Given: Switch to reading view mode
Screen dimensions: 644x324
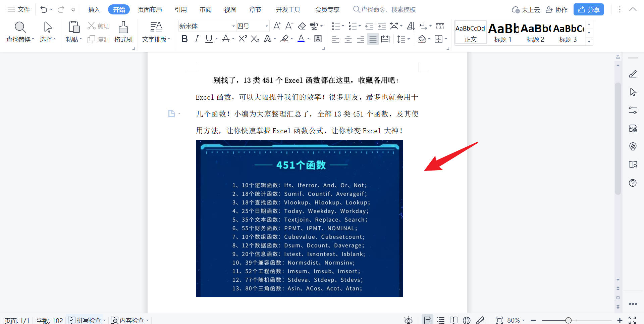Looking at the screenshot, I should (453, 320).
